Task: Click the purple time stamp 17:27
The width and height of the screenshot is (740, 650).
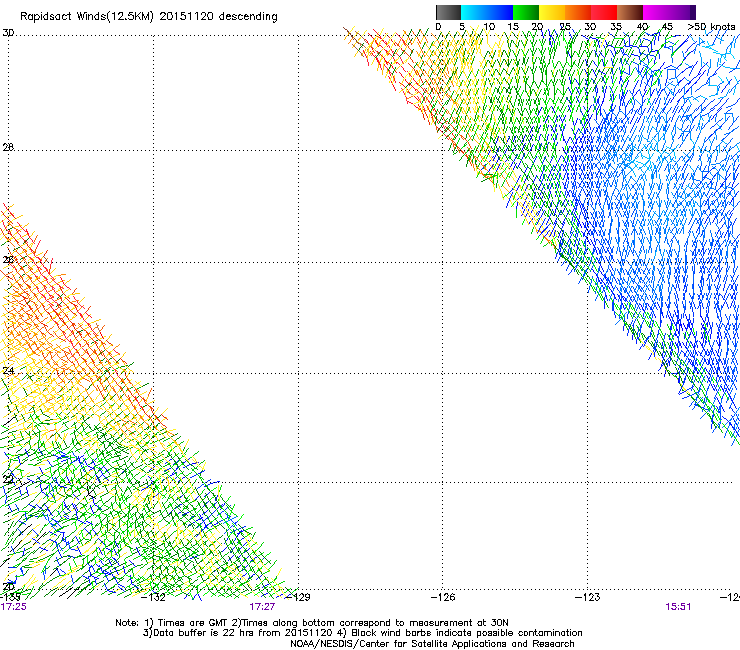Action: click(x=262, y=607)
